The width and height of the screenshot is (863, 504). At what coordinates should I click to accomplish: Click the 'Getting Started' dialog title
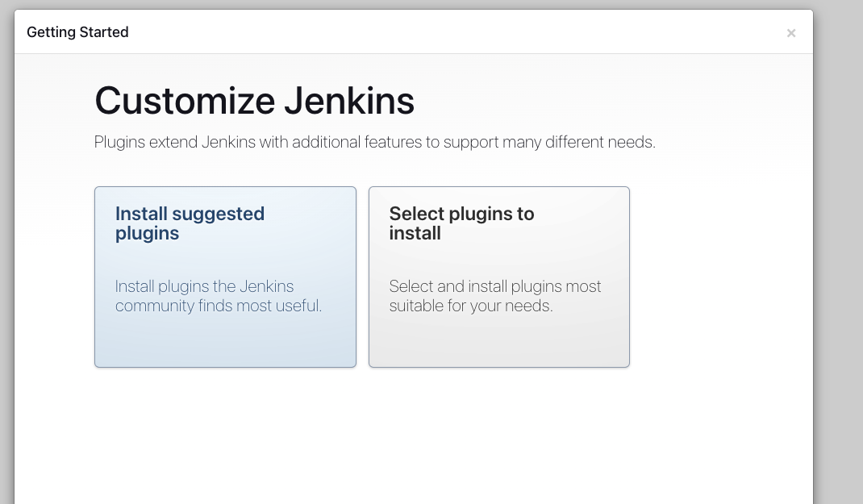pyautogui.click(x=77, y=32)
